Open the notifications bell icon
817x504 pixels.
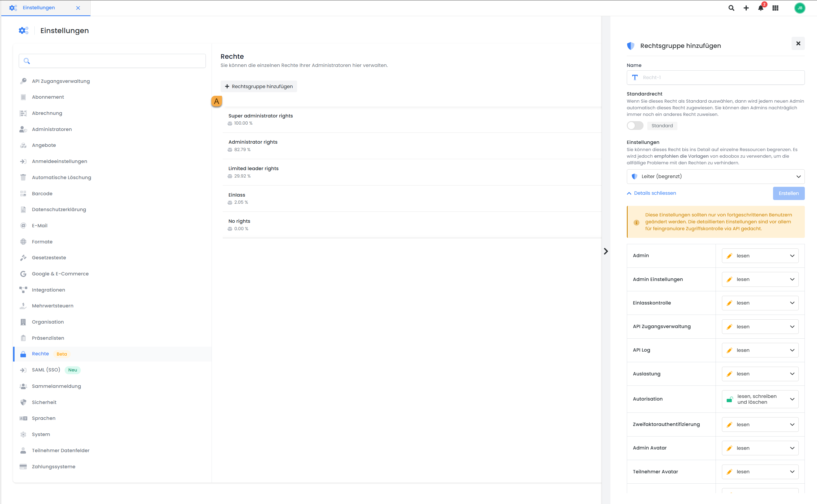click(x=761, y=8)
